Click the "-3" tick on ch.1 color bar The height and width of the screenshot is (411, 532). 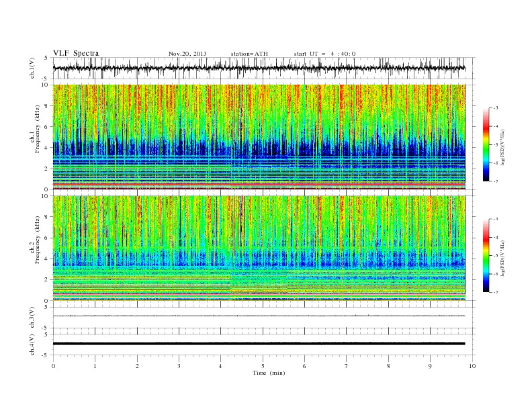[x=495, y=108]
